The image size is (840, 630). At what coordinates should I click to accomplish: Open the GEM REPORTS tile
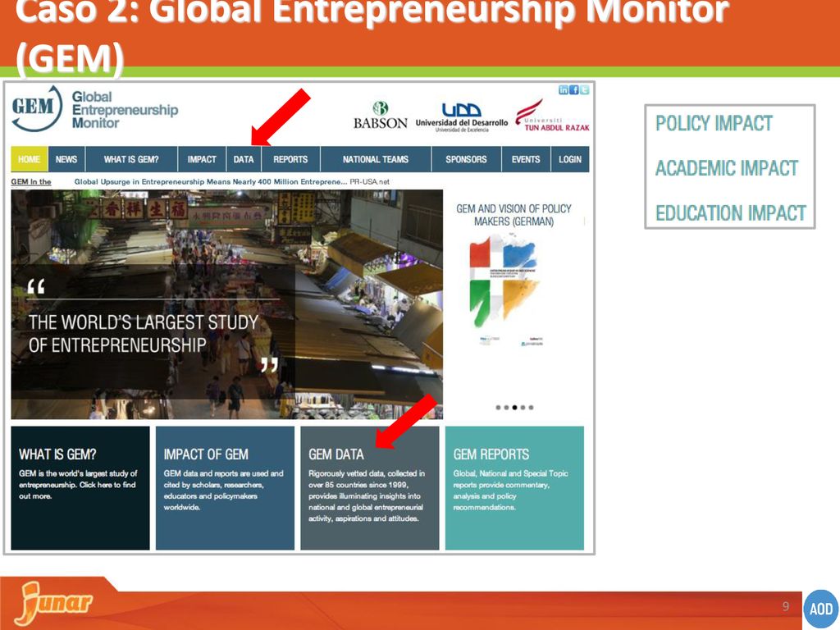tap(514, 488)
